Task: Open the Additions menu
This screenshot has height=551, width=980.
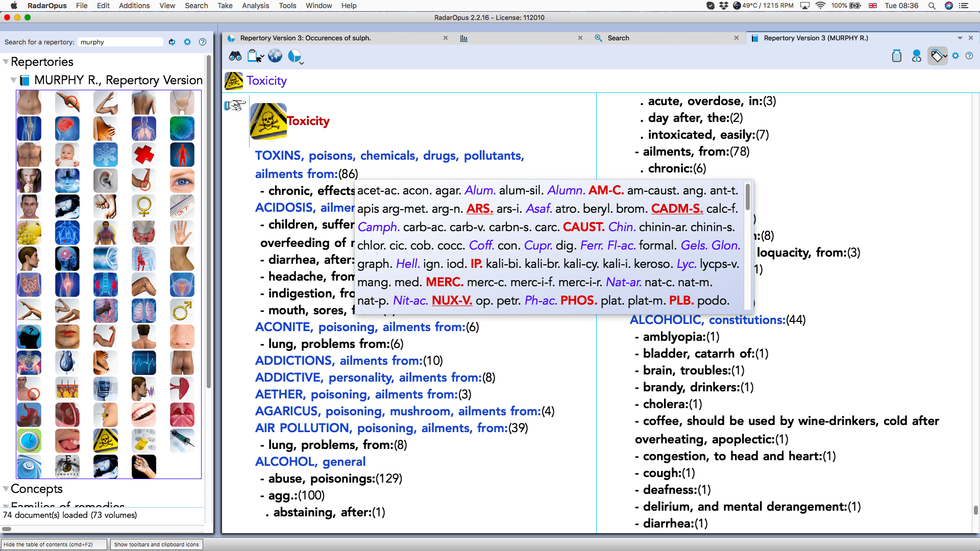Action: [x=134, y=6]
